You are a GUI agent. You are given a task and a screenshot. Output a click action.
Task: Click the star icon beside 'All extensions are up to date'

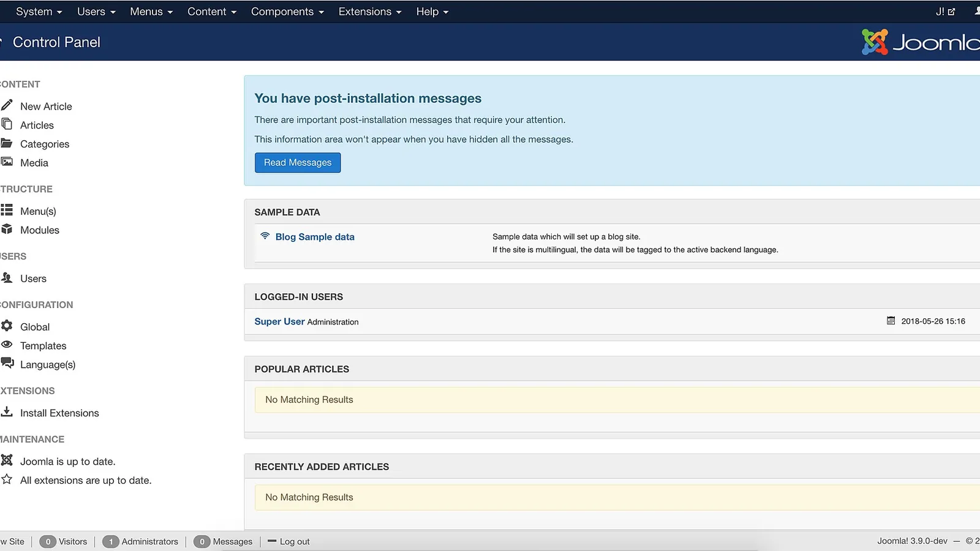tap(7, 479)
